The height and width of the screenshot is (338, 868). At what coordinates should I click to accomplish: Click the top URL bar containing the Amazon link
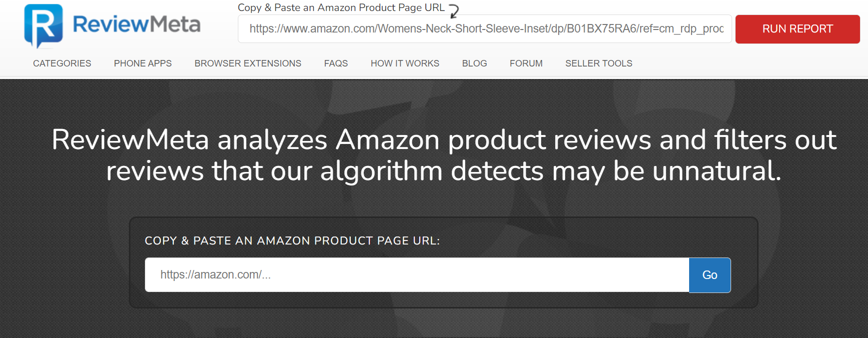coord(484,29)
